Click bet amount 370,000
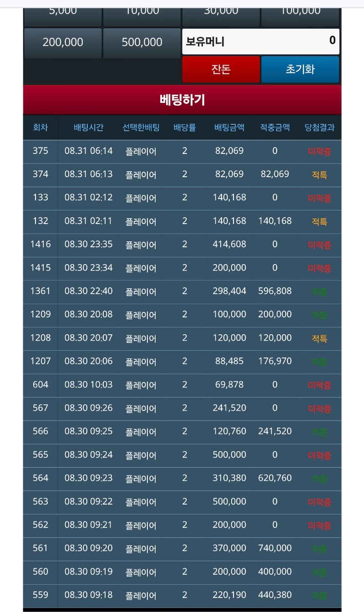This screenshot has height=612, width=364. 229,548
